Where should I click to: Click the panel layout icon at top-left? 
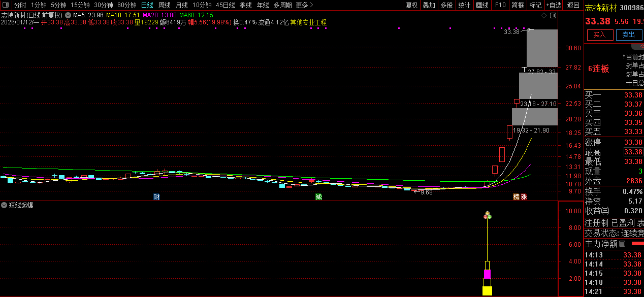click(x=6, y=5)
